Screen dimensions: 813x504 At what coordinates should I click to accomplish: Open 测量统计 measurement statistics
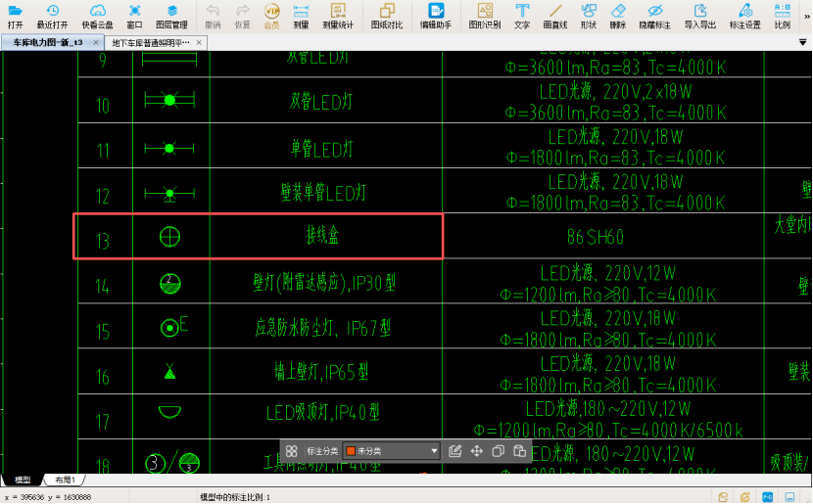click(338, 16)
